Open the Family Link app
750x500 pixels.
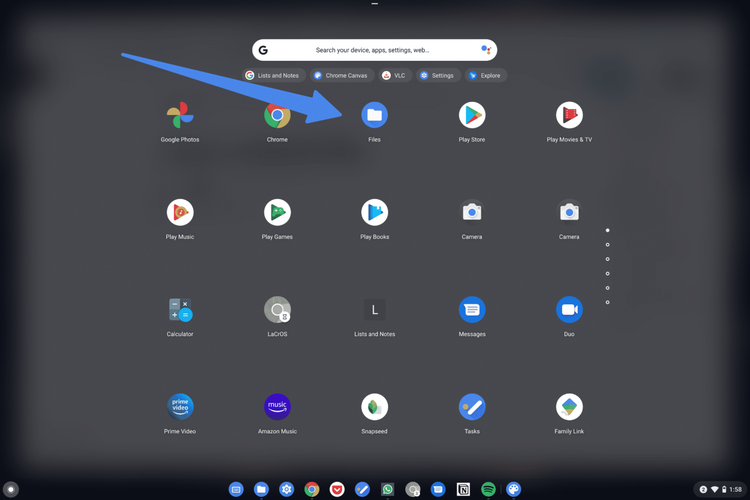[x=569, y=407]
